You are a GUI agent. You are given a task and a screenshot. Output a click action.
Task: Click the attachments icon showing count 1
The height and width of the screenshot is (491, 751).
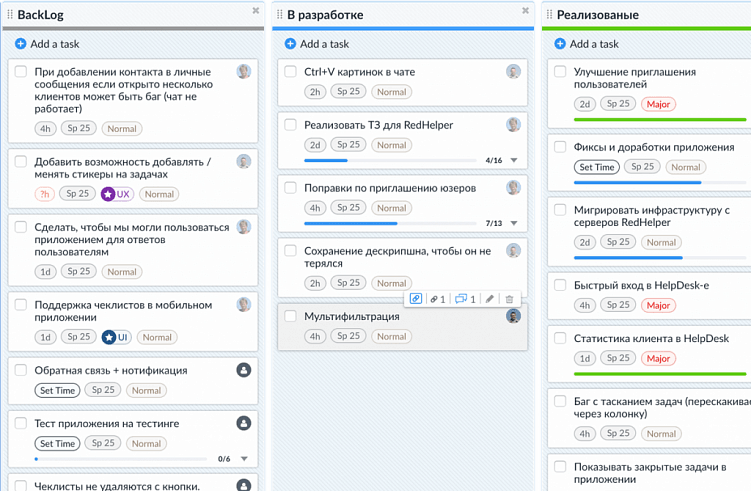(438, 299)
